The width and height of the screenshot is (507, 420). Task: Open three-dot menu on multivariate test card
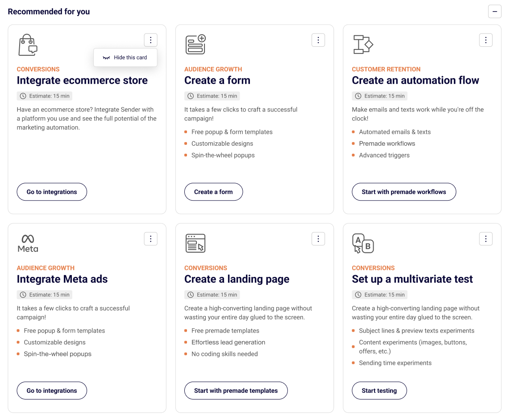486,239
